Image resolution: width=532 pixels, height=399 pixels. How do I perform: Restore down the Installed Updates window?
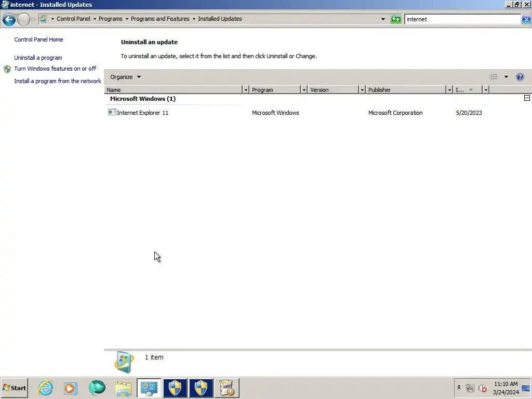517,4
